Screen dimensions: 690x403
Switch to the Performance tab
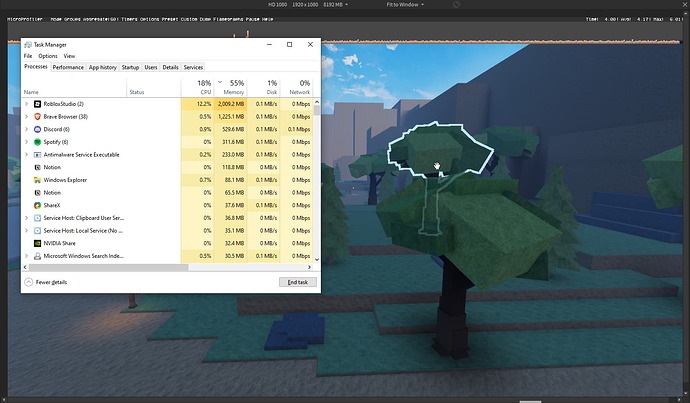(x=68, y=67)
